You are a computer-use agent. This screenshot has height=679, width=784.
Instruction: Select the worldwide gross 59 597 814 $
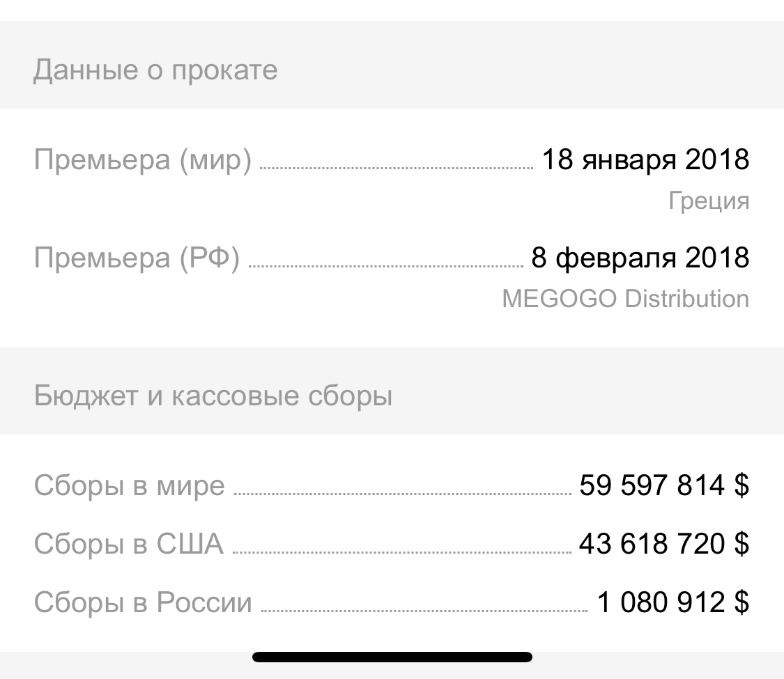point(663,485)
